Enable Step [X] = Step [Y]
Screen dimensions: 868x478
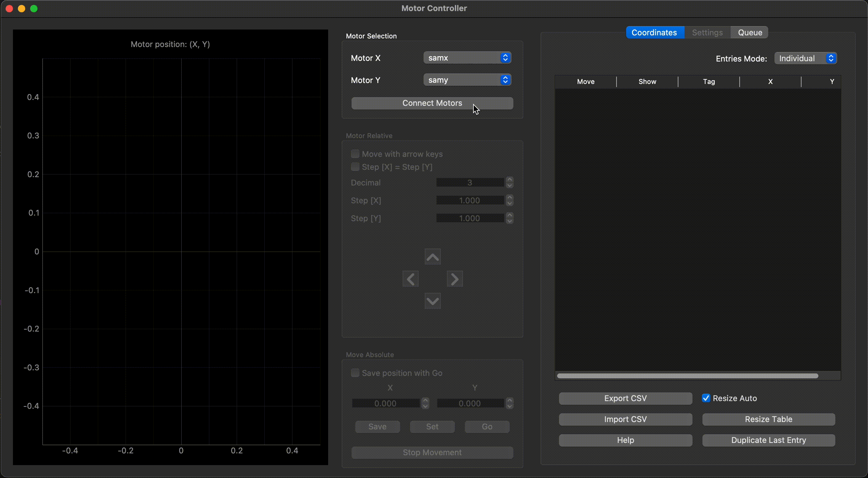point(355,167)
